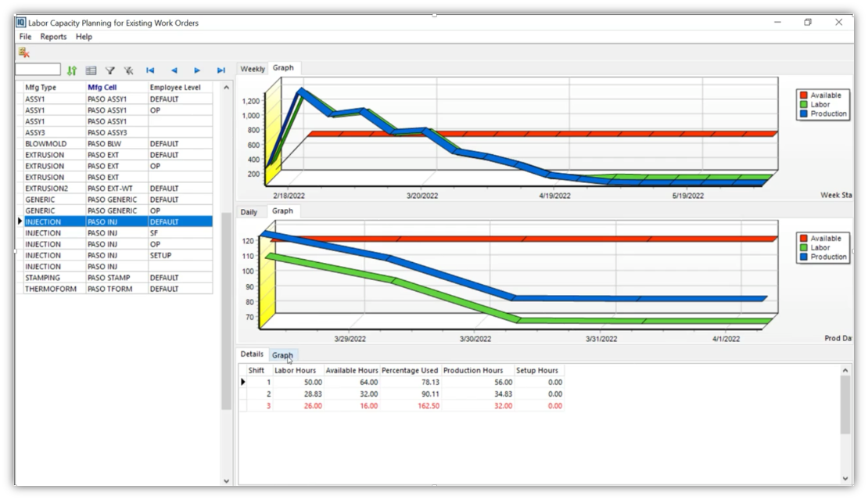Advance to the next record
The image size is (868, 500).
click(197, 70)
